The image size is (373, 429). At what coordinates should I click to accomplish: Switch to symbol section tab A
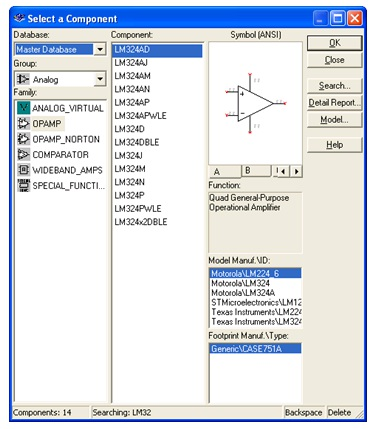(x=225, y=172)
